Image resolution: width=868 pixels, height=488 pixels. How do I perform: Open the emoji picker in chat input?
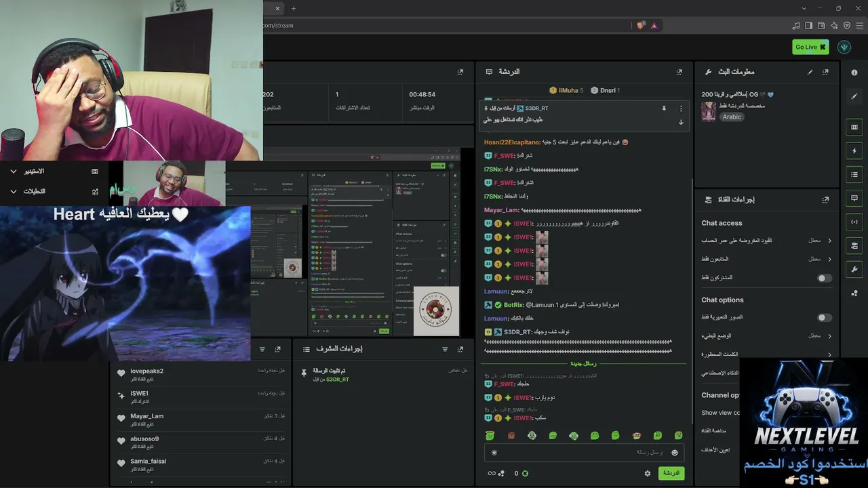(674, 453)
